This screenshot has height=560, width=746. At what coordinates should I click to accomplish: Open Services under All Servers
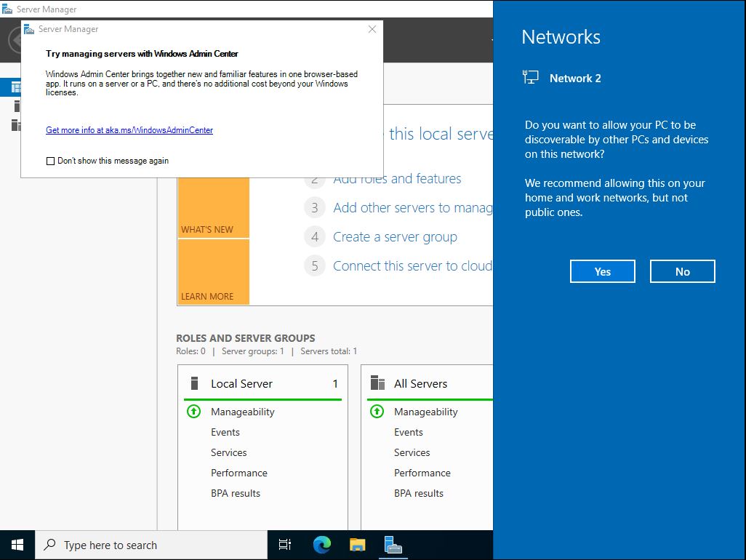point(412,452)
